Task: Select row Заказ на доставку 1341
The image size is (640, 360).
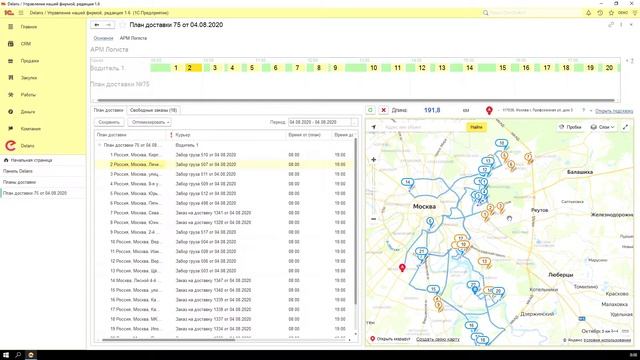Action: [x=224, y=213]
